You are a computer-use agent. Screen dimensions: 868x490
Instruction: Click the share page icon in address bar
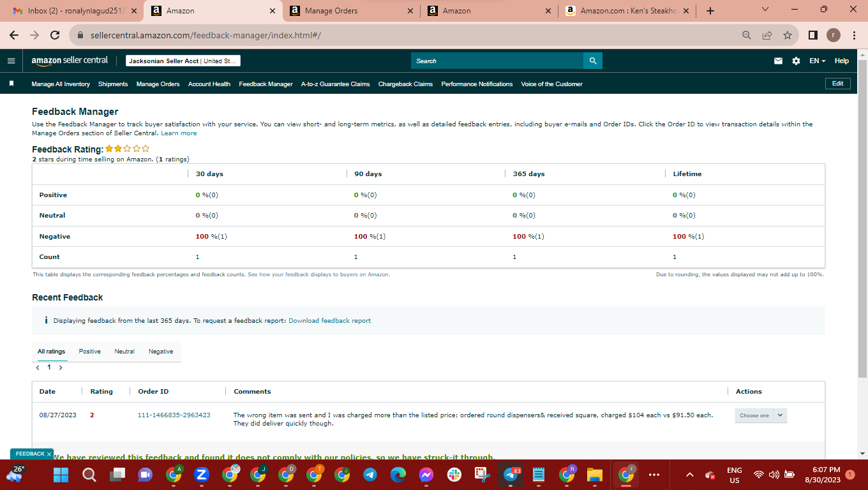(767, 35)
